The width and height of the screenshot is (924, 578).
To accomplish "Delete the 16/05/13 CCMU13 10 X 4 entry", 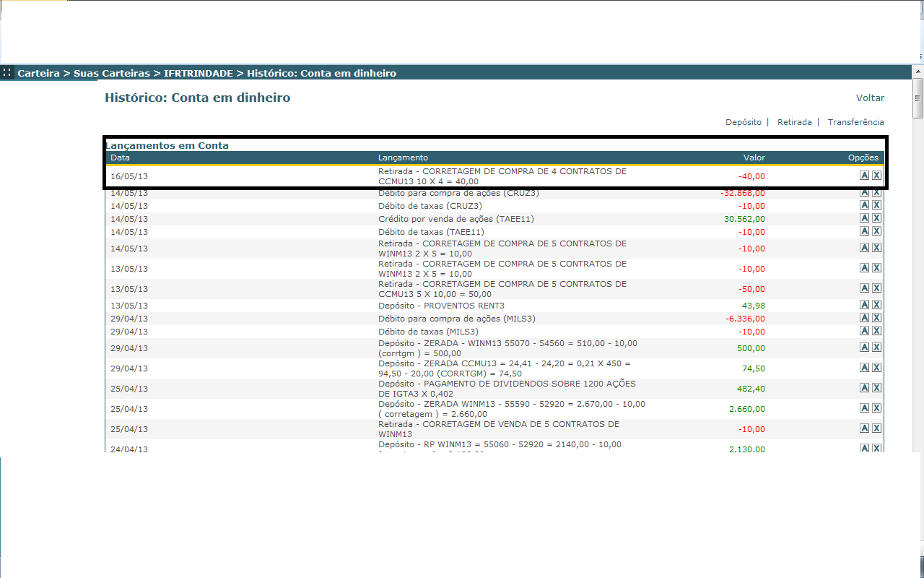I will (x=876, y=176).
